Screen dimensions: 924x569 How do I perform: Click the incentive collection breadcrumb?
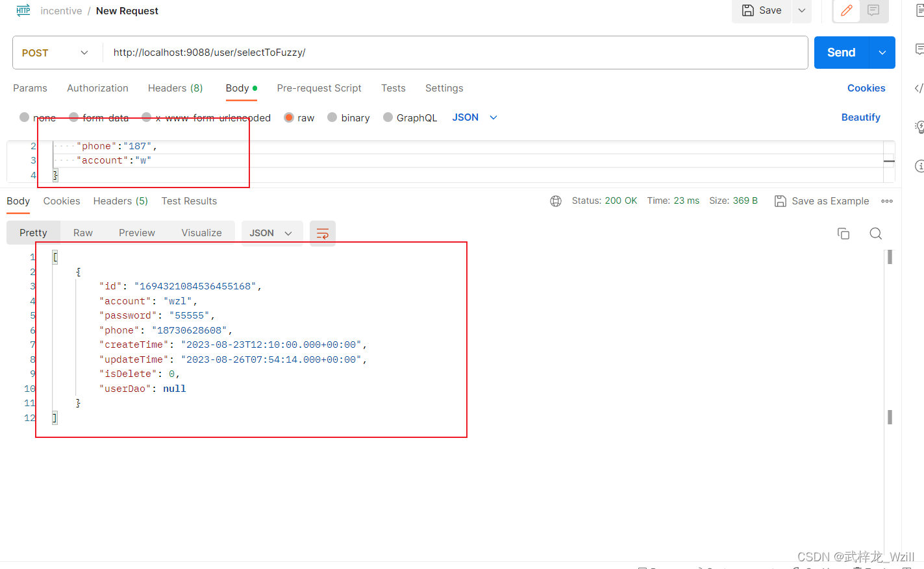(61, 11)
